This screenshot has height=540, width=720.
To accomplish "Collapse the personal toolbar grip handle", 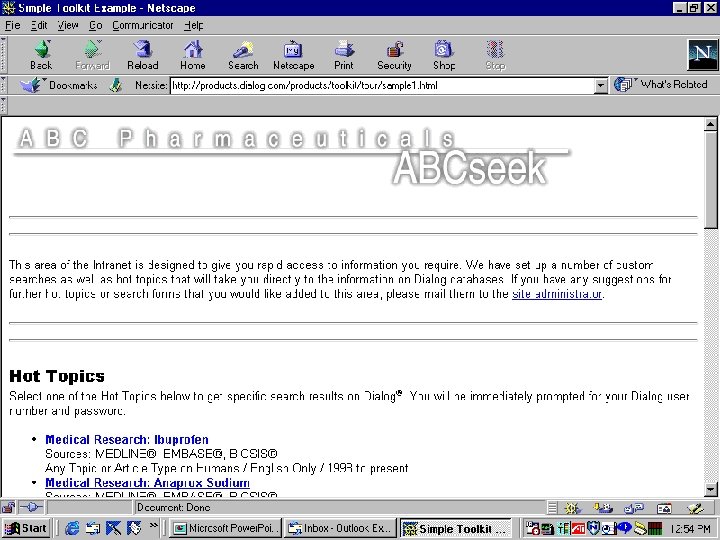I will (x=3, y=105).
